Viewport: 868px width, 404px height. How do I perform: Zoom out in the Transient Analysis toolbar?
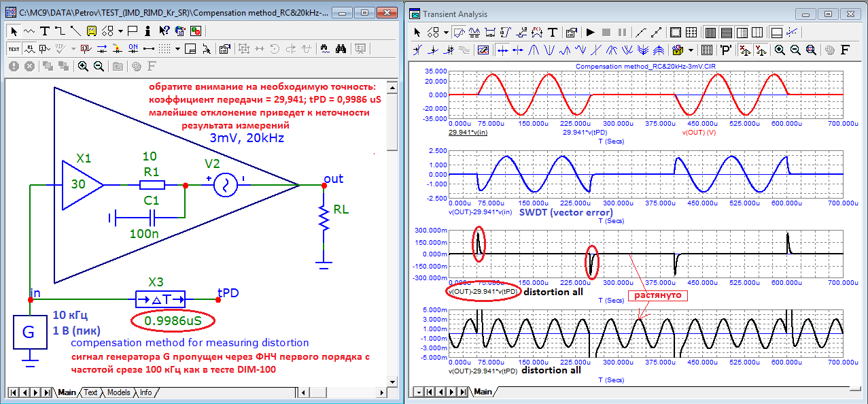click(795, 50)
